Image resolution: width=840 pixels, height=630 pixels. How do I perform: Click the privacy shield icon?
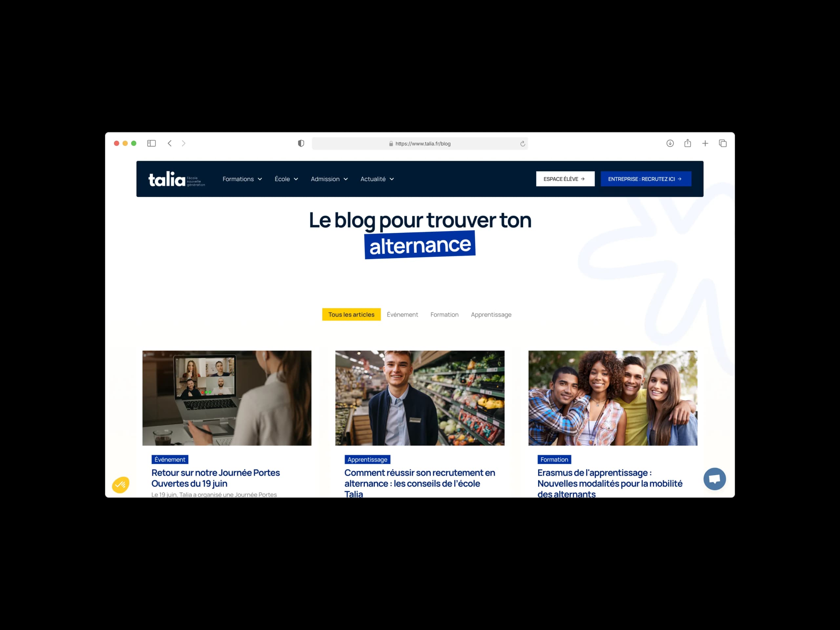pyautogui.click(x=301, y=143)
